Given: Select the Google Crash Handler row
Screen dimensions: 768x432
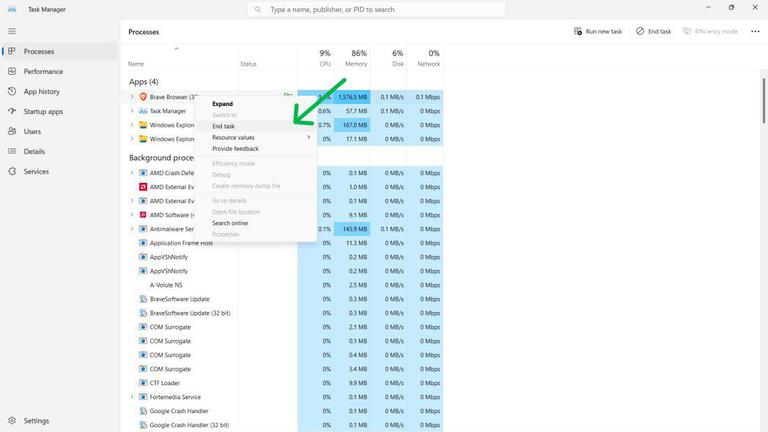Looking at the screenshot, I should tap(282, 411).
